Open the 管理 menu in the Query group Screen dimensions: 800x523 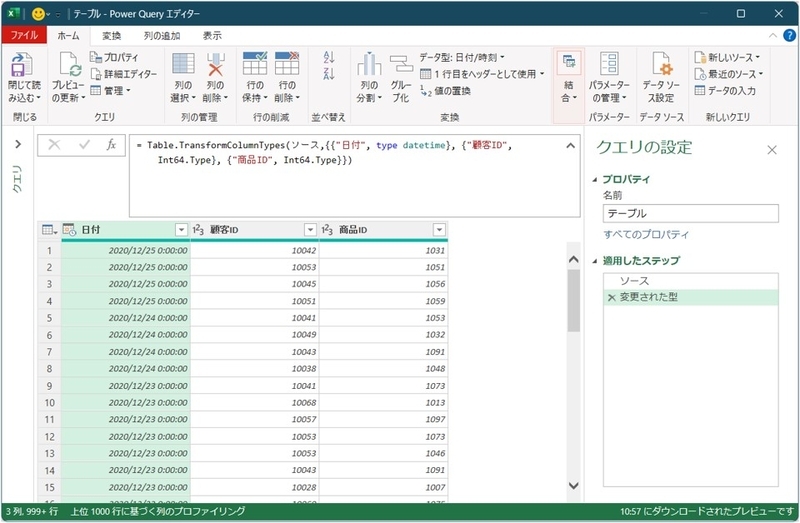[110, 90]
